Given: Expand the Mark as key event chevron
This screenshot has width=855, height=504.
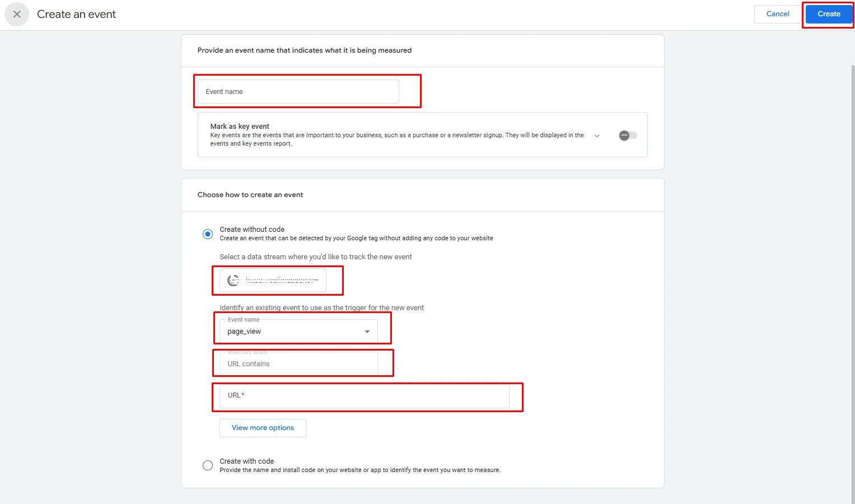Looking at the screenshot, I should [x=597, y=136].
